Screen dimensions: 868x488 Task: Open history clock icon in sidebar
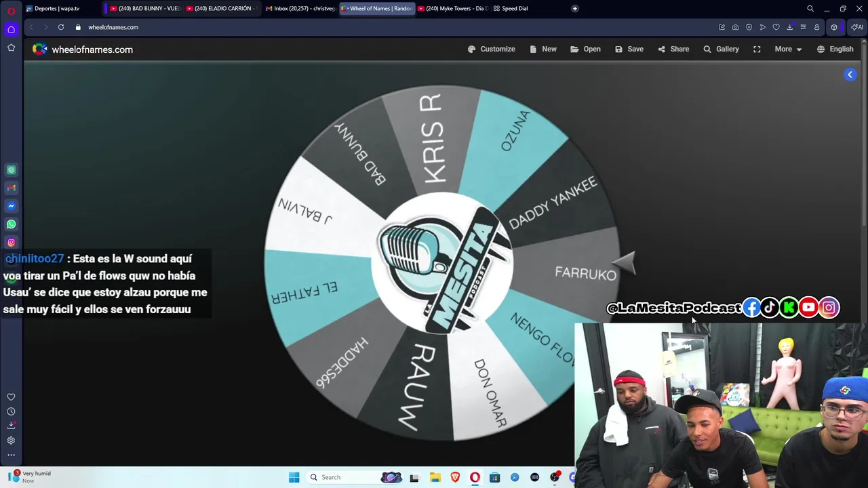[x=11, y=411]
